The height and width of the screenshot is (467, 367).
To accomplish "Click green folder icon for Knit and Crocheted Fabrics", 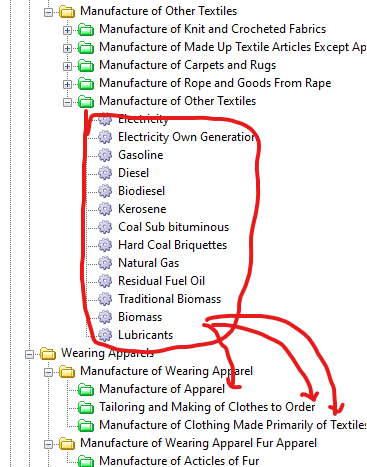I will click(x=86, y=30).
